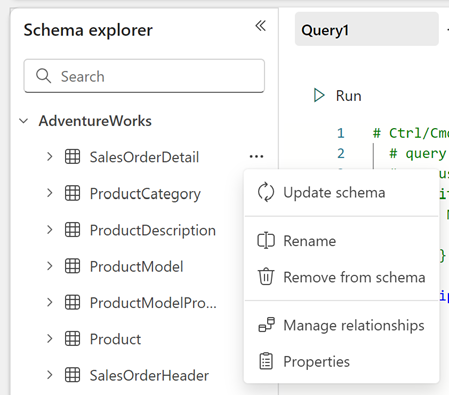Screen dimensions: 449x395
Task: Expand the ProductCategory table
Action: tap(50, 193)
